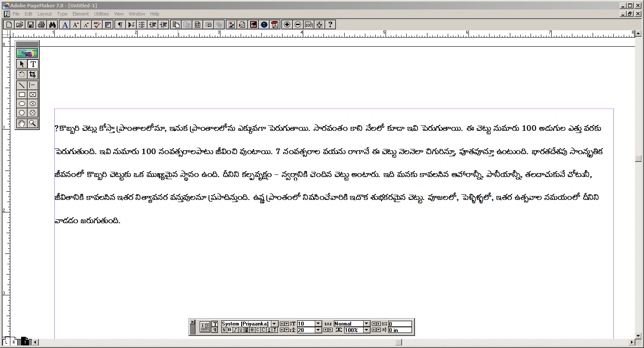Toggle Italic I in control palette

pos(235,330)
